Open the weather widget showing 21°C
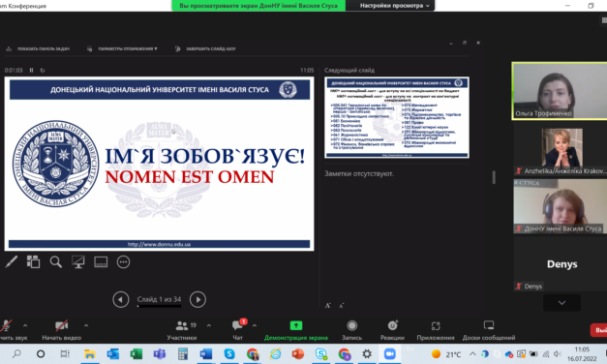This screenshot has width=607, height=364. [x=446, y=354]
